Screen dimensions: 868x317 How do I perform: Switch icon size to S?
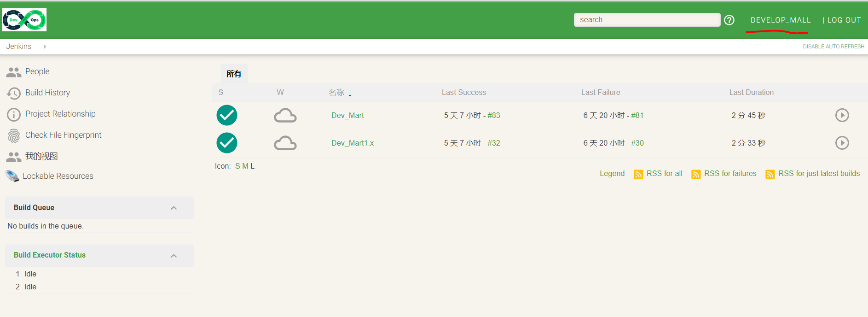[x=237, y=166]
